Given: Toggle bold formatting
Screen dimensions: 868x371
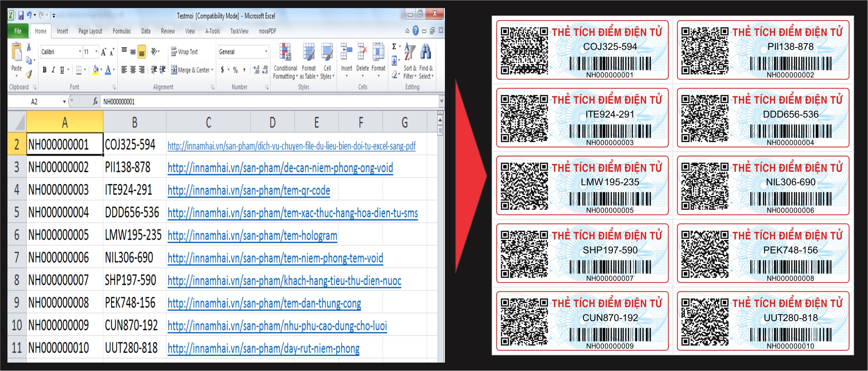Looking at the screenshot, I should (45, 70).
